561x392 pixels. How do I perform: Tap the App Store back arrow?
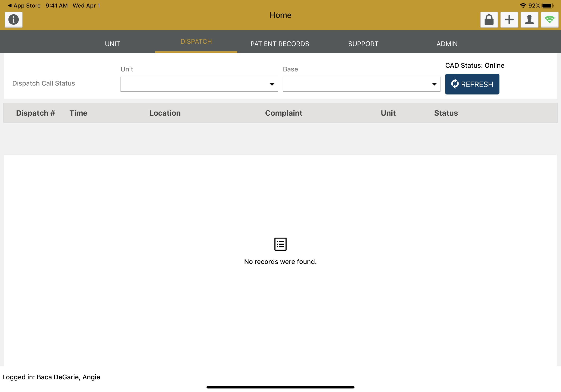pos(10,5)
